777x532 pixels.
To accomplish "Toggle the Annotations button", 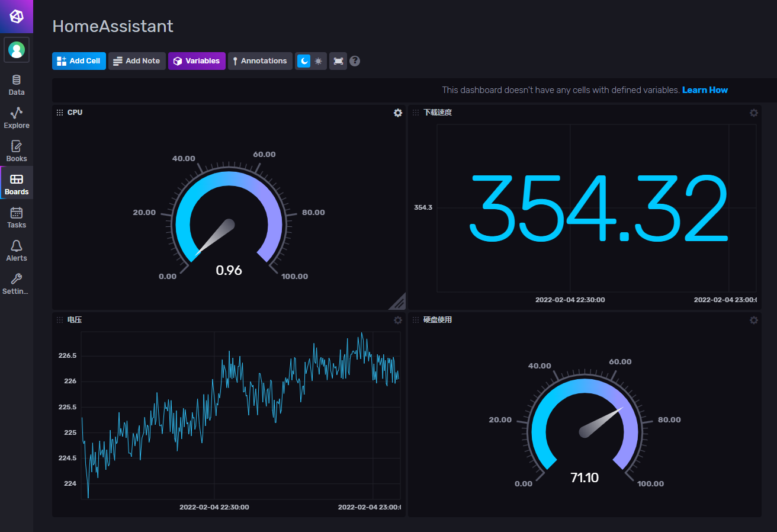I will pos(260,61).
